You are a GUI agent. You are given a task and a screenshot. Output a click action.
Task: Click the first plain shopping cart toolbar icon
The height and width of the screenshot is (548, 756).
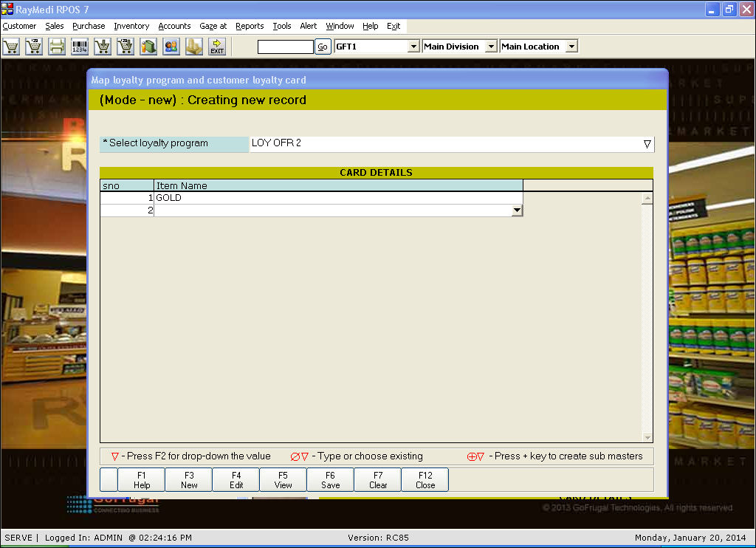tap(11, 47)
